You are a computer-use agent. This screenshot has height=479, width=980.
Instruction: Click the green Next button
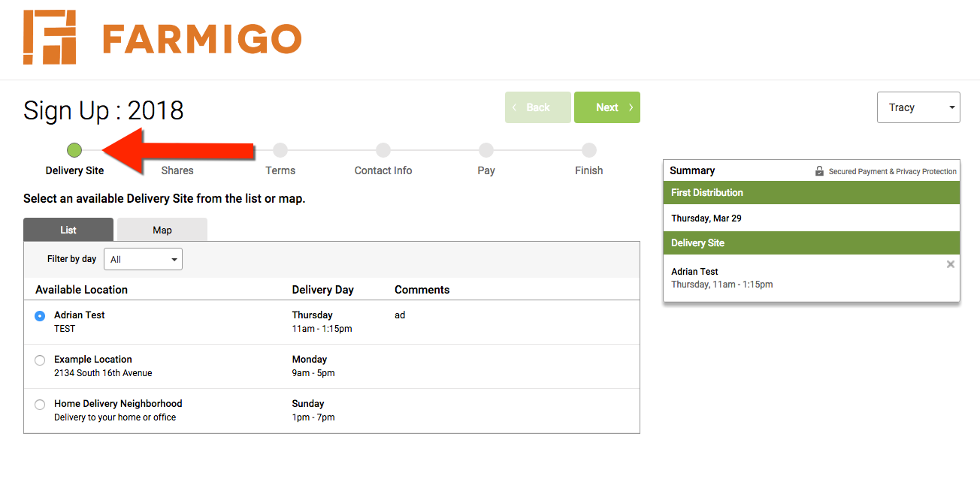click(x=607, y=107)
